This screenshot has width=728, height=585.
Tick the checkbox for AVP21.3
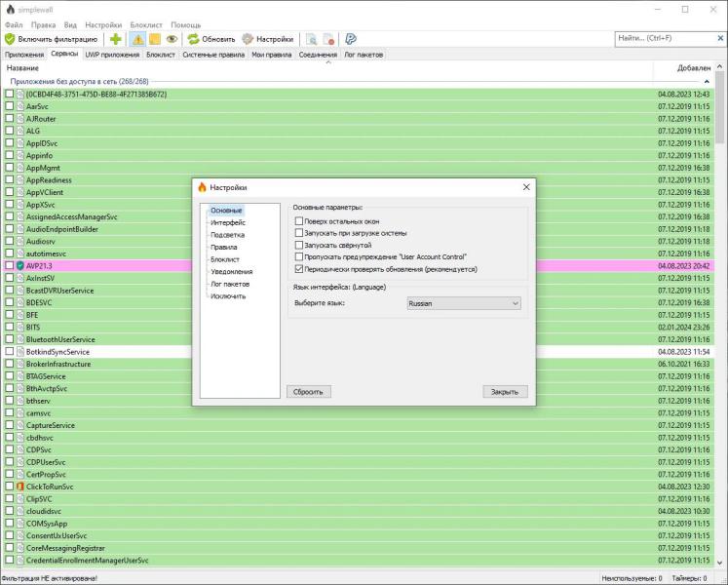click(10, 265)
